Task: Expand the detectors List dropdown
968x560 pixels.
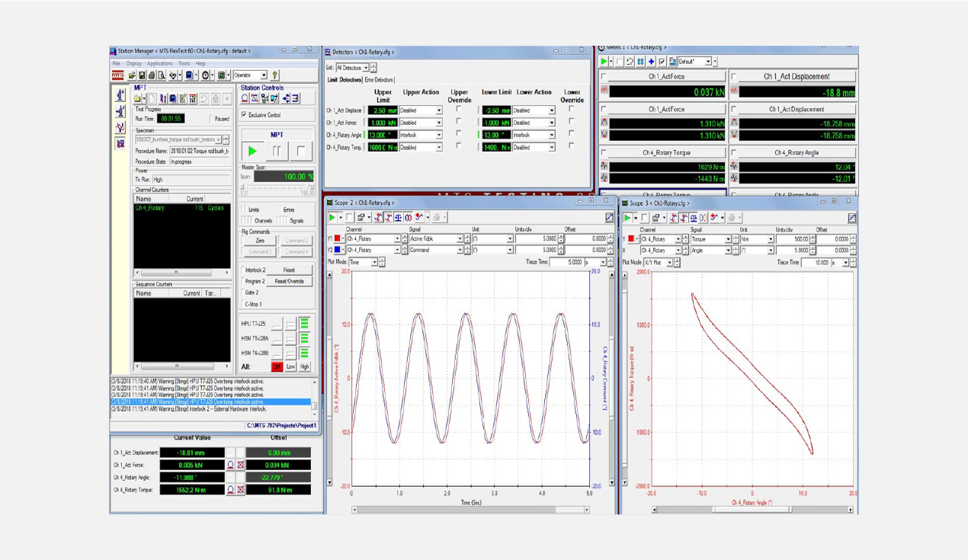Action: [365, 68]
